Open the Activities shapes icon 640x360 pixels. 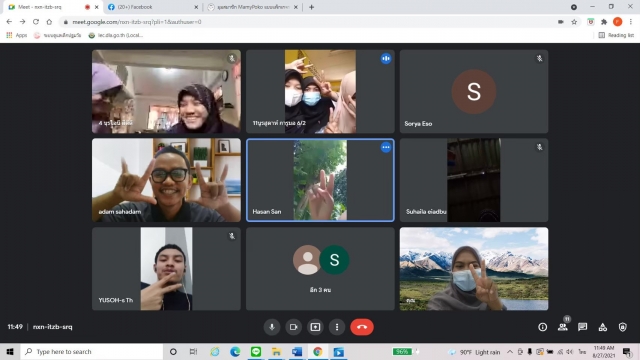pyautogui.click(x=602, y=327)
